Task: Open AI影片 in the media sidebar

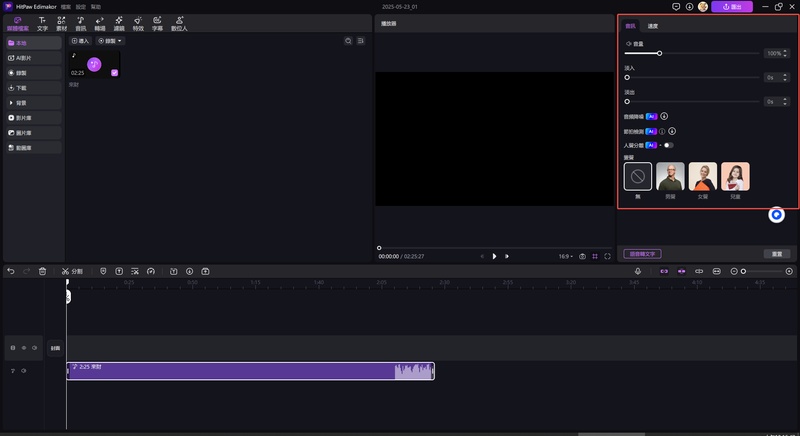Action: (34, 58)
